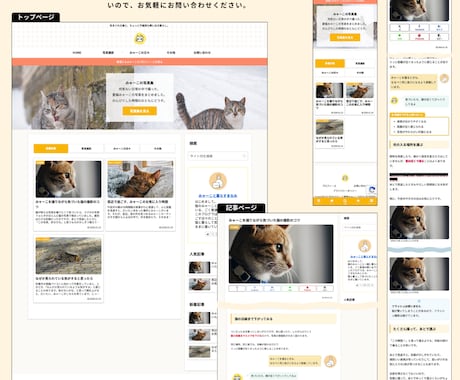Screen dimensions: 460x380
Task: Open the card showing the cat sleeping on a blanket
Action: coord(140,195)
